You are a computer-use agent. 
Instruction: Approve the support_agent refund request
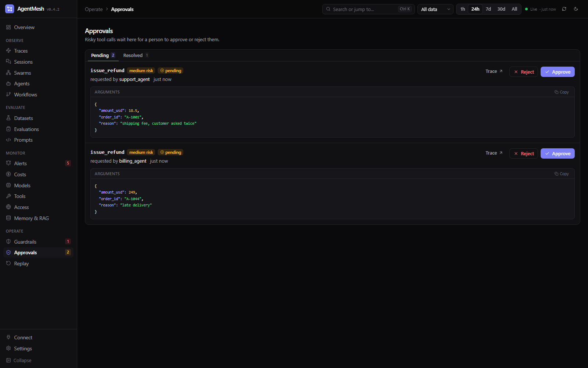(x=557, y=72)
